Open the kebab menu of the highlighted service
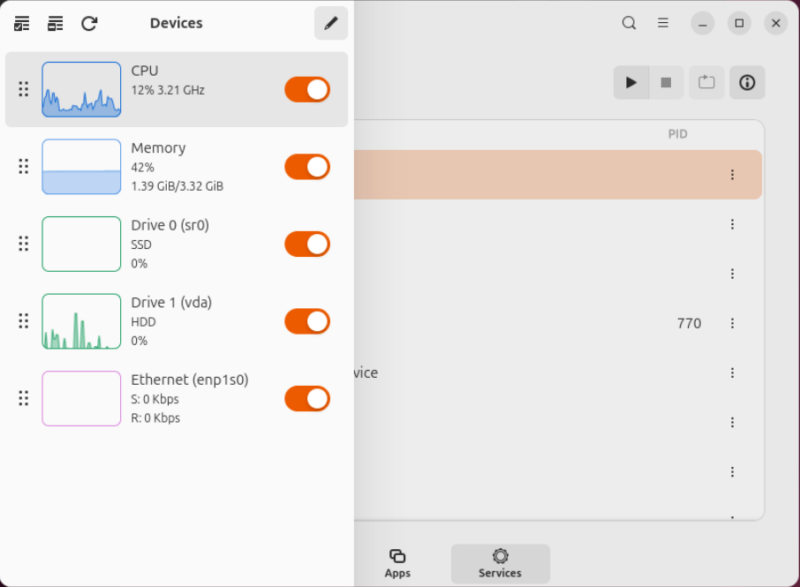This screenshot has width=800, height=587. 732,174
